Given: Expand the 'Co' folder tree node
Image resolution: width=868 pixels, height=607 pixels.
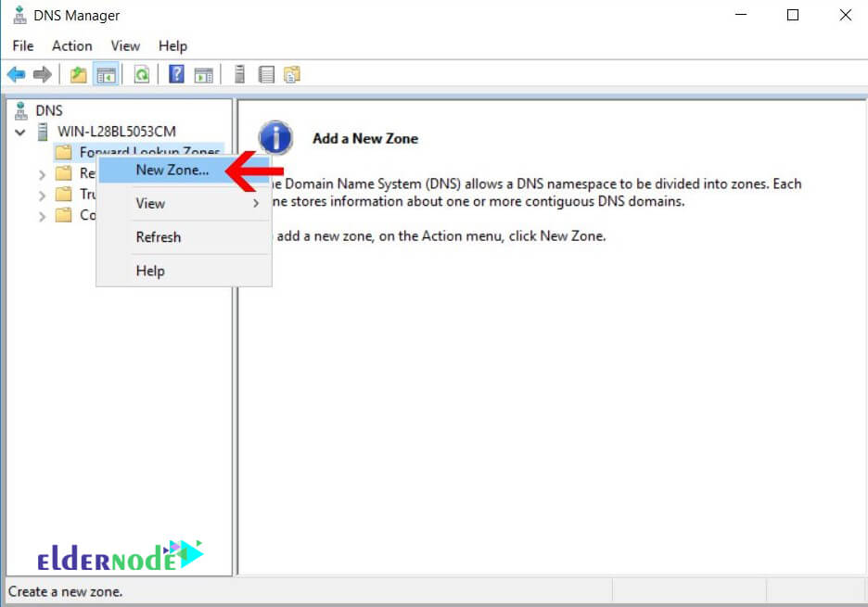Looking at the screenshot, I should pos(42,217).
